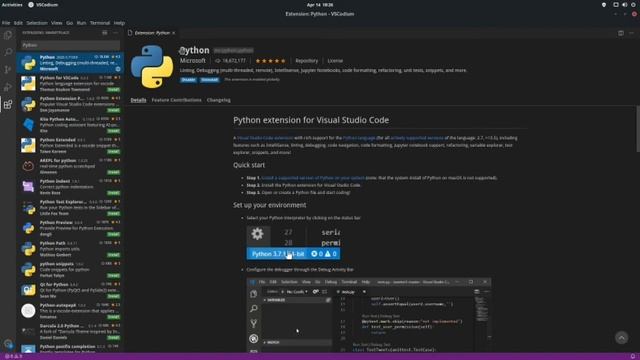Open the License link
Screen dimensions: 640x360
[335, 61]
